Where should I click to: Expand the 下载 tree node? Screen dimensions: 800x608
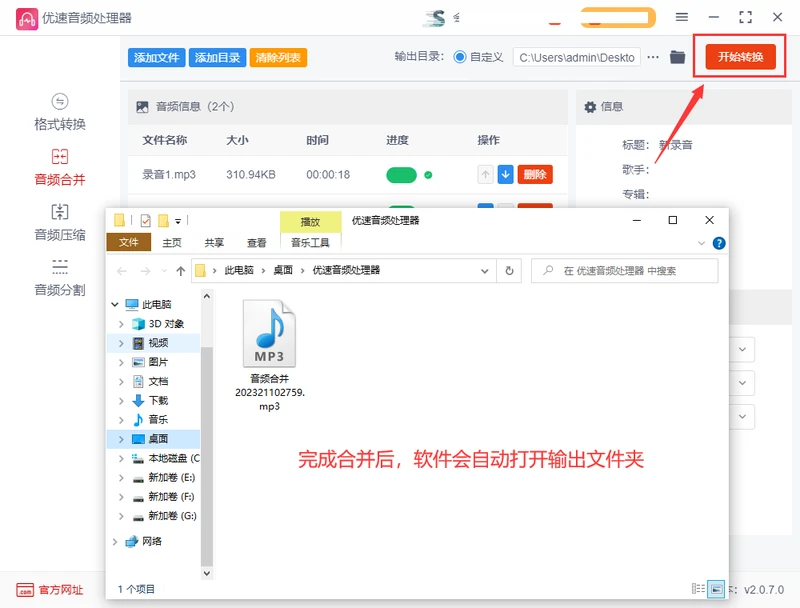click(x=121, y=401)
